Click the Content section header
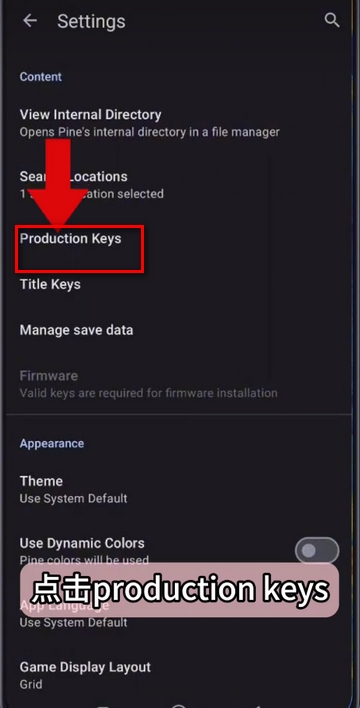 pyautogui.click(x=41, y=77)
